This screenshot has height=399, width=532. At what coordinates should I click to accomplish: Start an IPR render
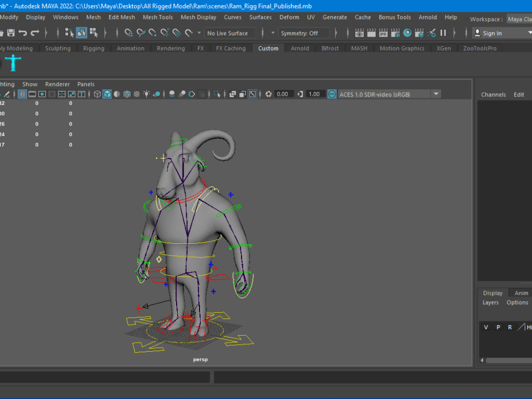(383, 33)
